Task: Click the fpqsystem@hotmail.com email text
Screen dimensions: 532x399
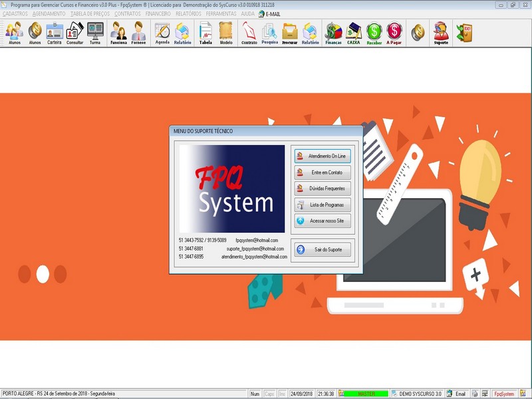Action: (257, 240)
